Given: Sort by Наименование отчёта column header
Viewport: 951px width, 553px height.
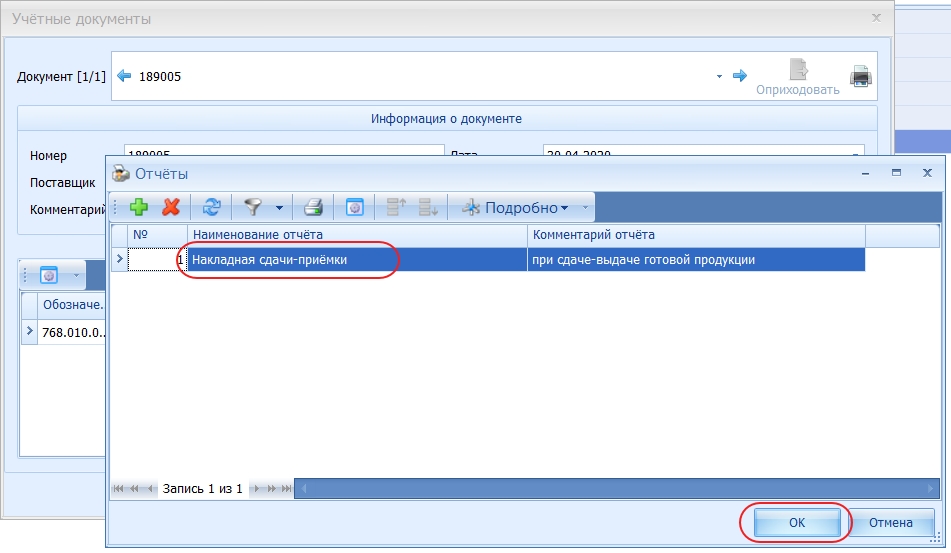Looking at the screenshot, I should (x=357, y=235).
